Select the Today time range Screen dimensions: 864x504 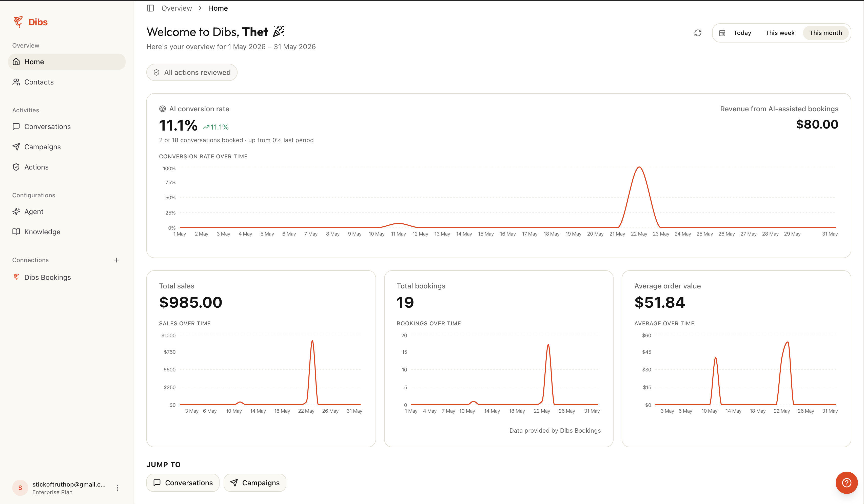(x=742, y=33)
